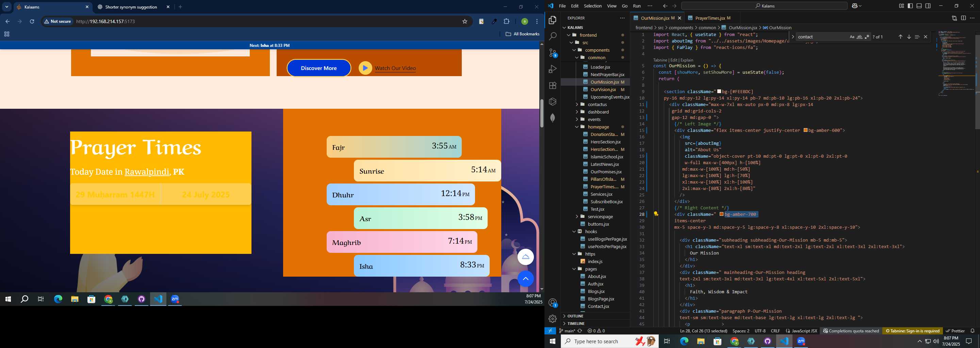The width and height of the screenshot is (980, 348).
Task: Toggle Match Case in find widget
Action: (852, 37)
